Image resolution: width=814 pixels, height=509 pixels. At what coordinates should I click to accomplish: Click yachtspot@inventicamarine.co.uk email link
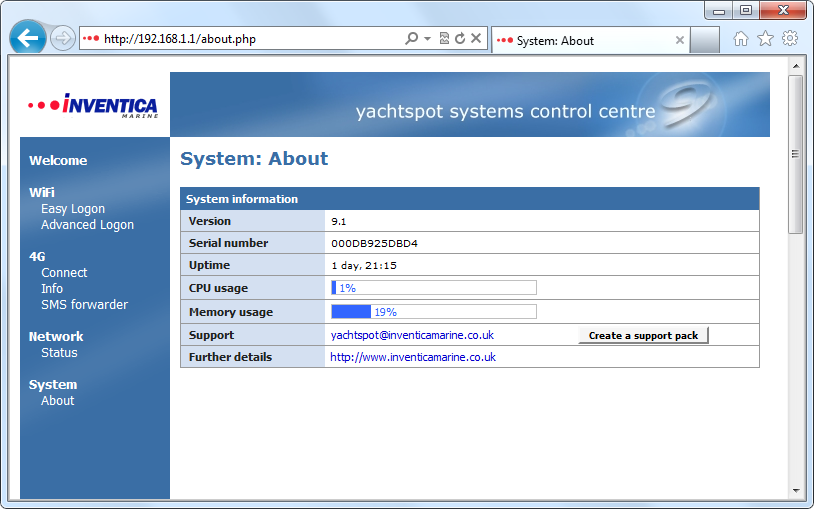pos(412,335)
